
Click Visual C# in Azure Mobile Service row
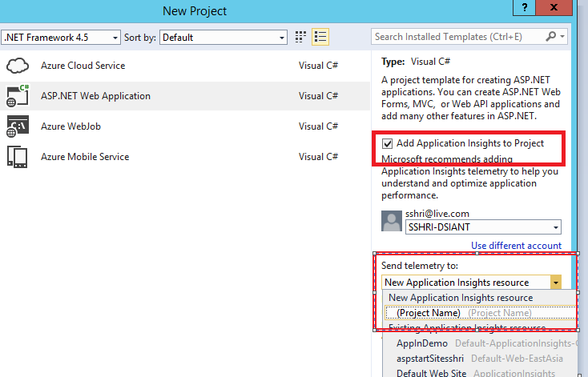tap(318, 157)
